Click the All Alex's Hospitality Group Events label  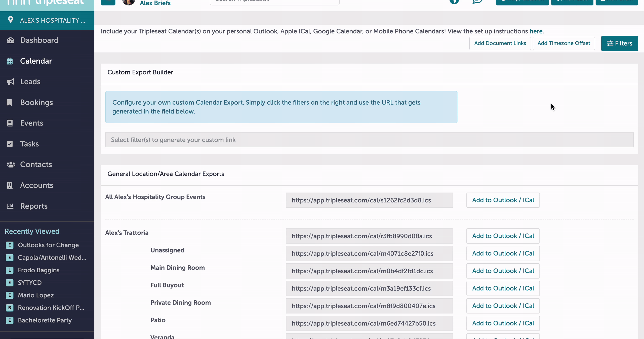[x=155, y=197]
